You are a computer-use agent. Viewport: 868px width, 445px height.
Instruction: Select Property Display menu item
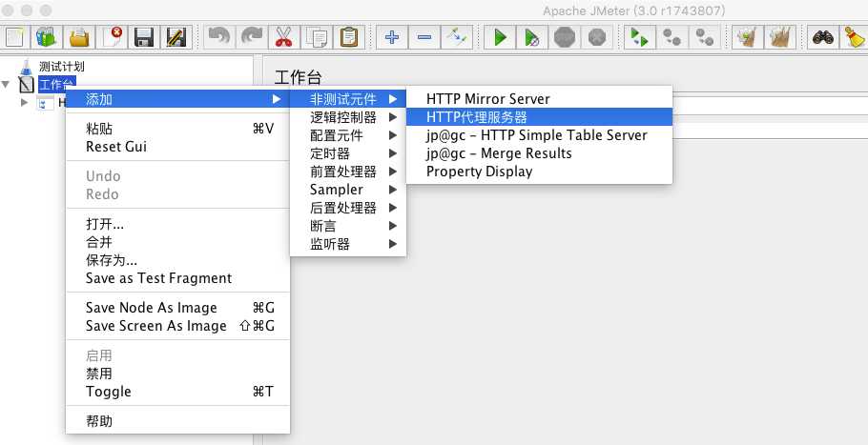pyautogui.click(x=539, y=172)
